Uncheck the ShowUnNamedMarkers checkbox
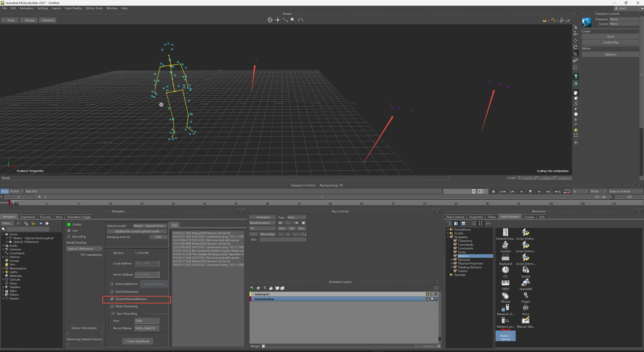The height and width of the screenshot is (352, 644). tap(112, 299)
